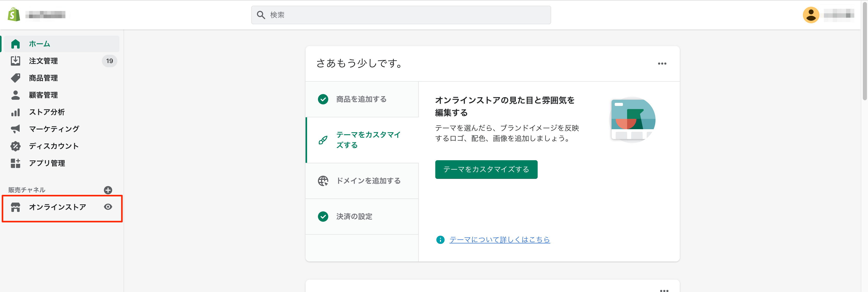Click the さあもう少しです。 card heading
This screenshot has height=292, width=868.
point(360,63)
